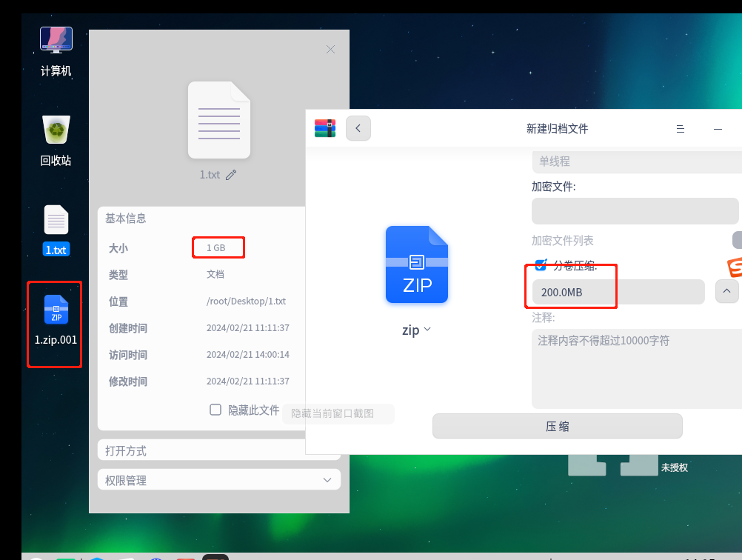Open the zip format dropdown
Image resolution: width=742 pixels, height=560 pixels.
point(417,330)
